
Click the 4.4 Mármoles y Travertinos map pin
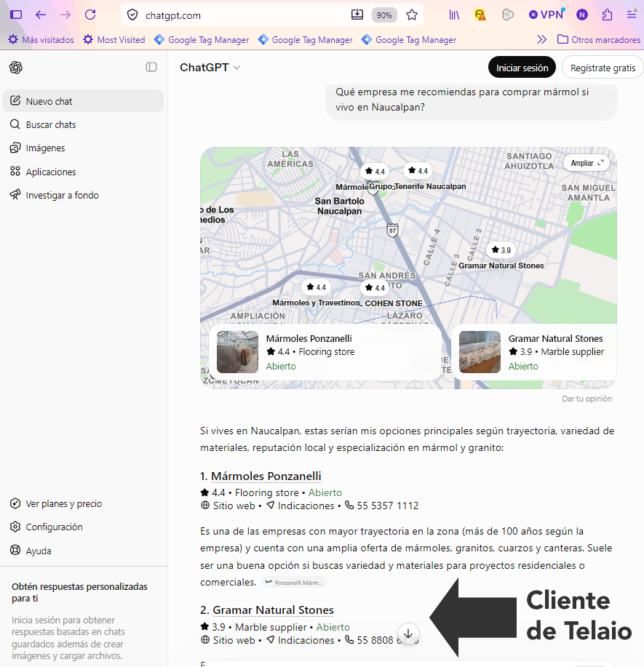tap(316, 287)
